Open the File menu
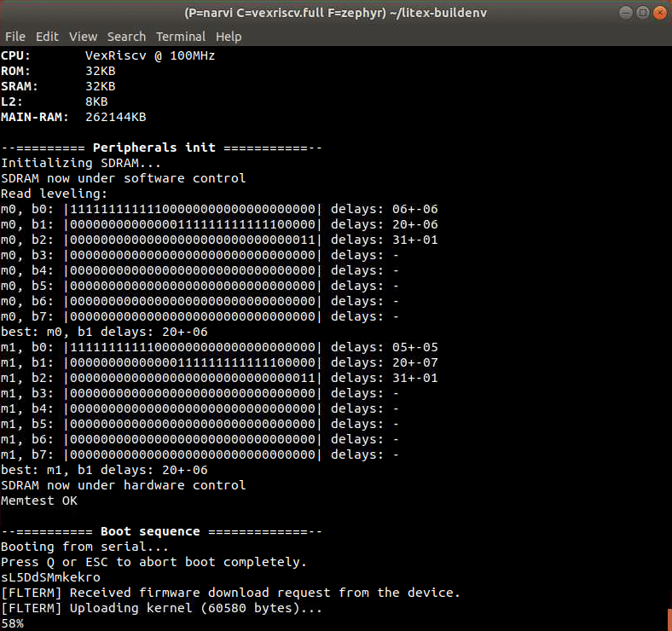Image resolution: width=672 pixels, height=631 pixels. tap(14, 37)
